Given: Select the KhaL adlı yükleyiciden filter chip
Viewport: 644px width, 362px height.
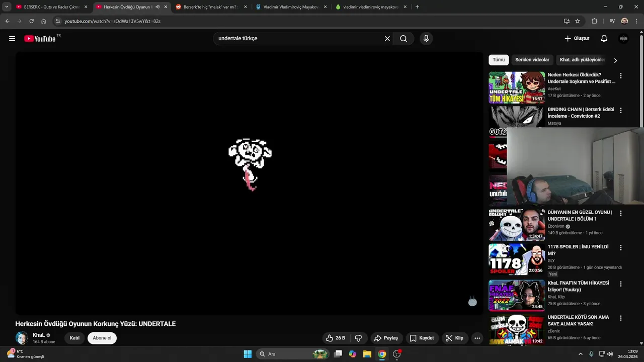Looking at the screenshot, I should (582, 60).
